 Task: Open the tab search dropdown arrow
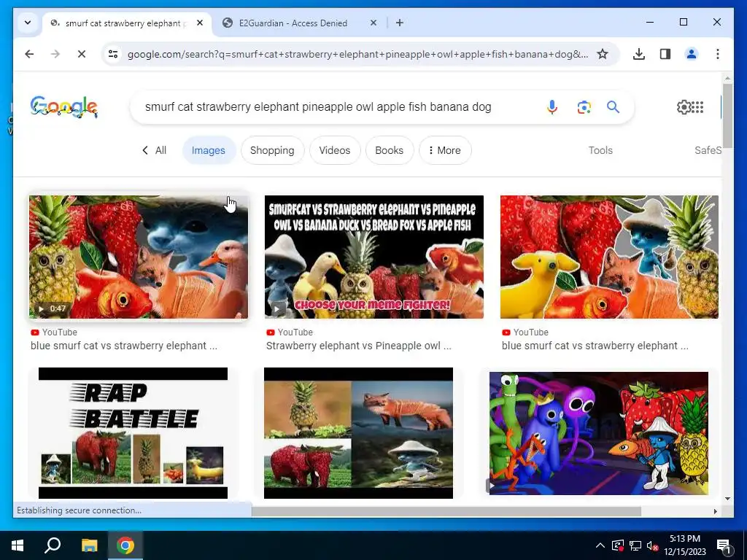28,23
